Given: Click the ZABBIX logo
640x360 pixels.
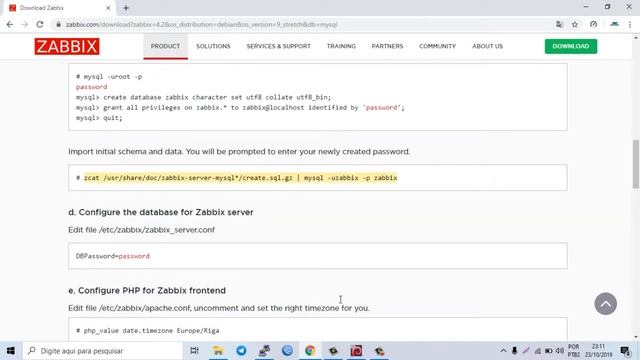Looking at the screenshot, I should [x=67, y=47].
